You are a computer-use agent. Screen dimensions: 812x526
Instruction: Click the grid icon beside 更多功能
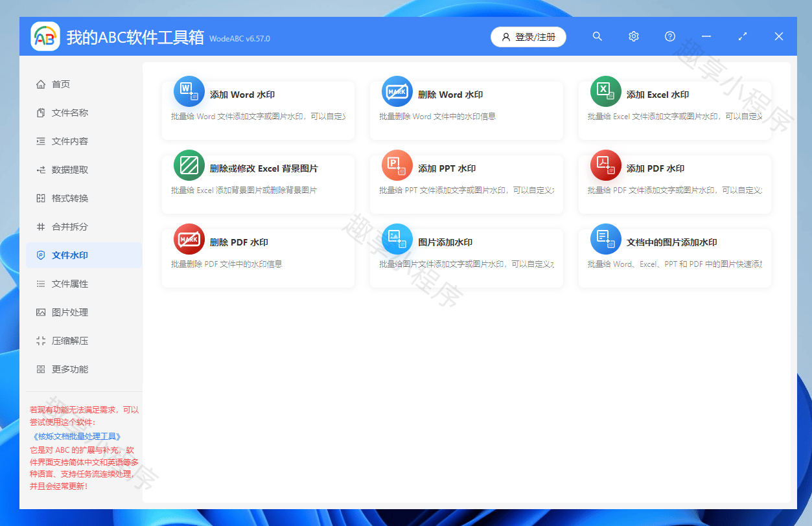[x=41, y=369]
